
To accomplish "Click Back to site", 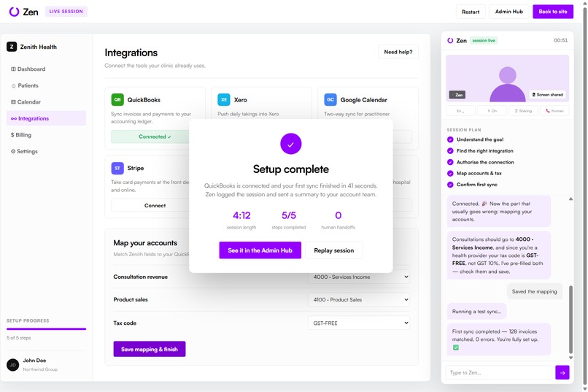I will pos(553,12).
